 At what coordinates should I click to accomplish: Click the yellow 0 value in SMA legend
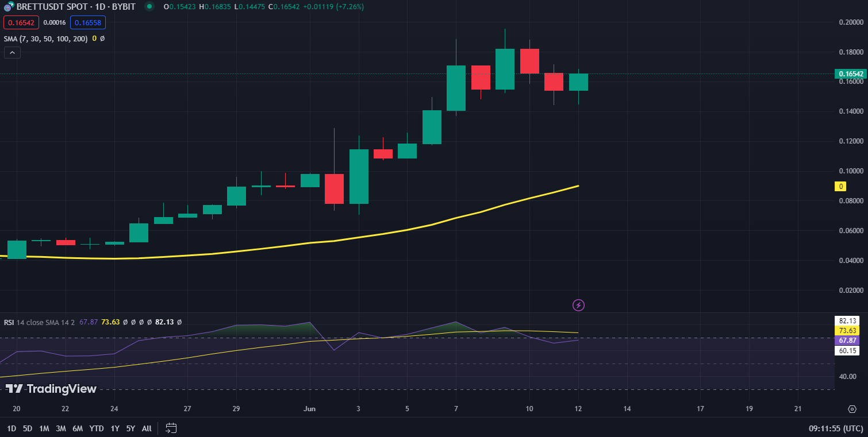(95, 38)
